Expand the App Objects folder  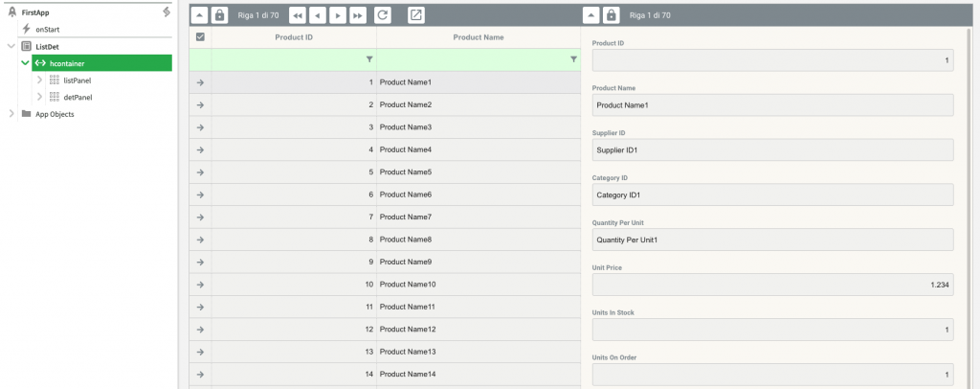[x=11, y=114]
